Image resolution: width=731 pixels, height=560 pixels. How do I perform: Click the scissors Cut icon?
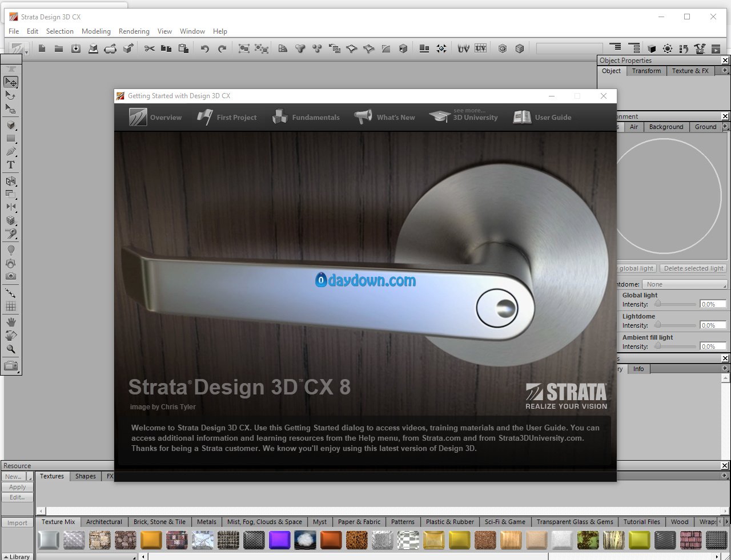(x=149, y=49)
